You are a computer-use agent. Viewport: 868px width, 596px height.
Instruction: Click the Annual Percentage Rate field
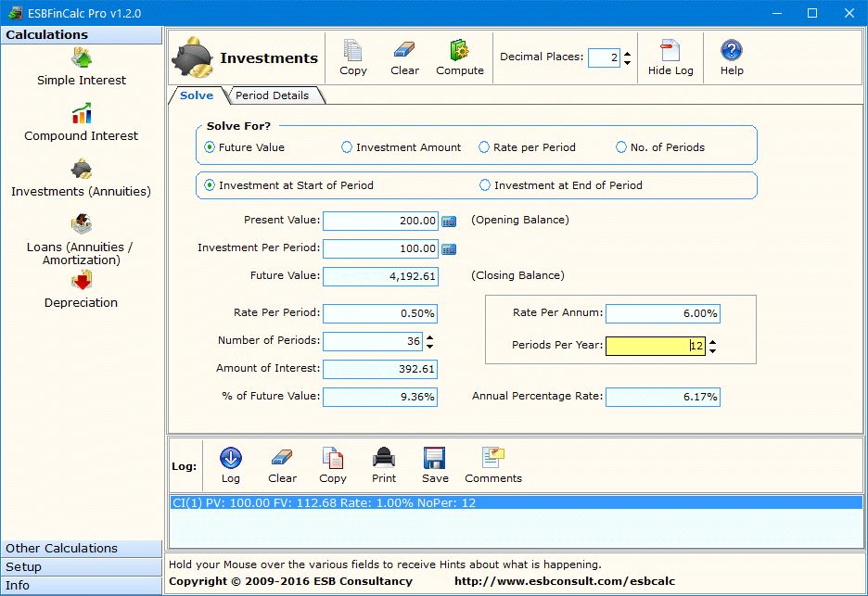[x=663, y=397]
